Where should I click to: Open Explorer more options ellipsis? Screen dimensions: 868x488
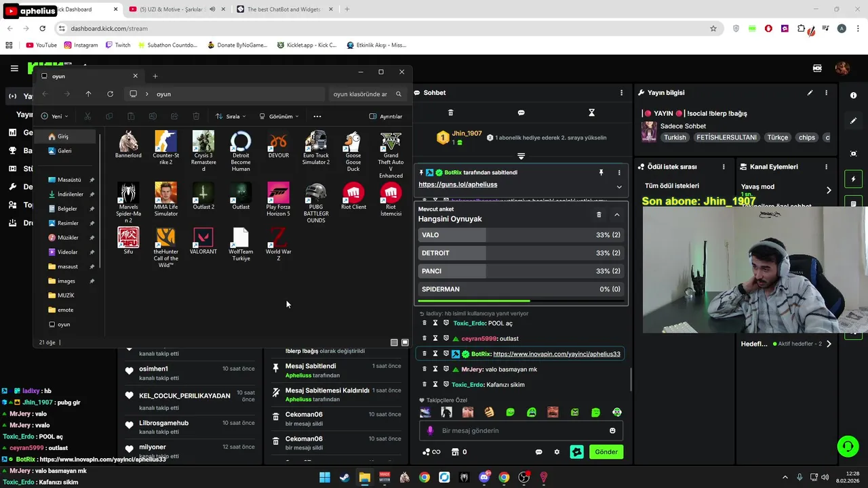pos(317,117)
